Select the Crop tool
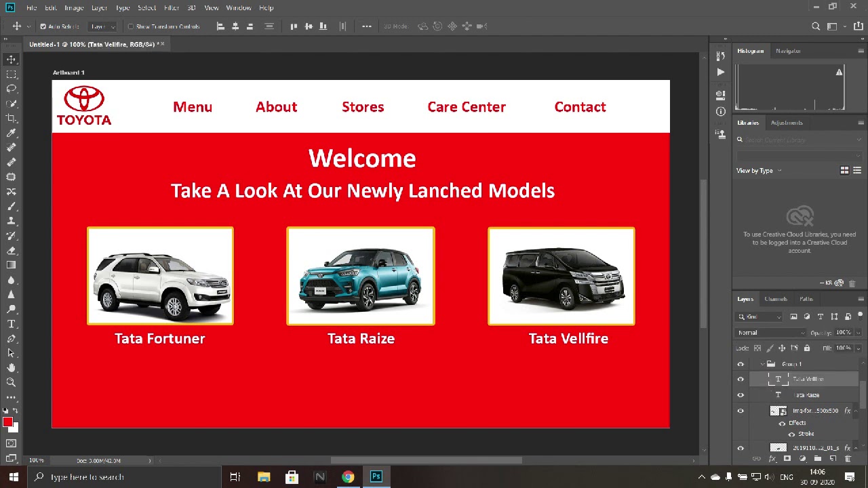Screen dimensions: 868x488 tap(12, 118)
